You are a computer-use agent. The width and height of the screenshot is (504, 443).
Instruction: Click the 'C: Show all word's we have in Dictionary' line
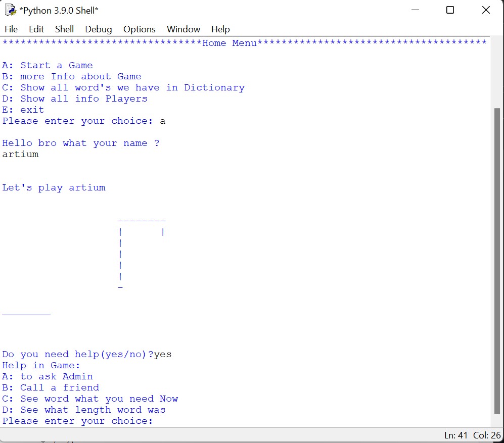(123, 87)
